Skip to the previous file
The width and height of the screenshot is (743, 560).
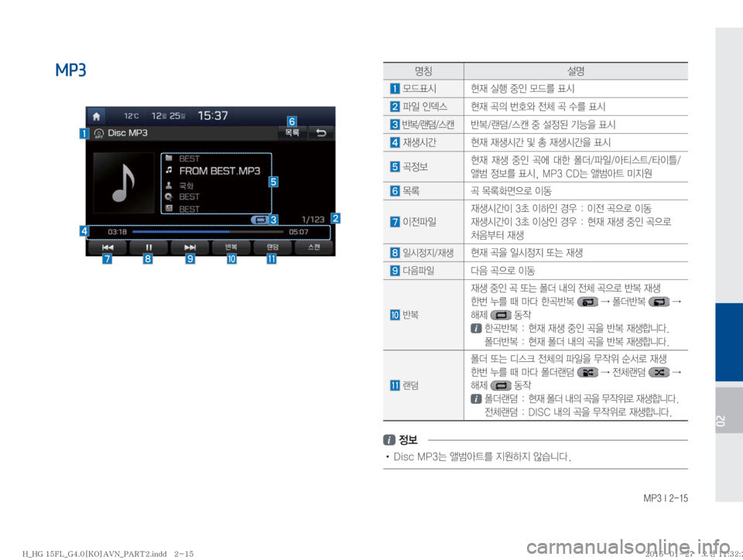107,247
